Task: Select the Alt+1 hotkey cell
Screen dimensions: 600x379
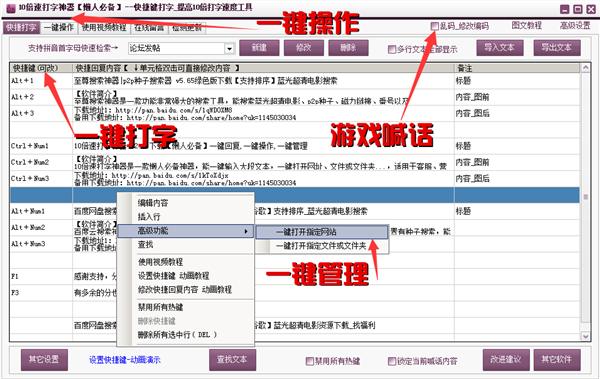Action: [41, 81]
